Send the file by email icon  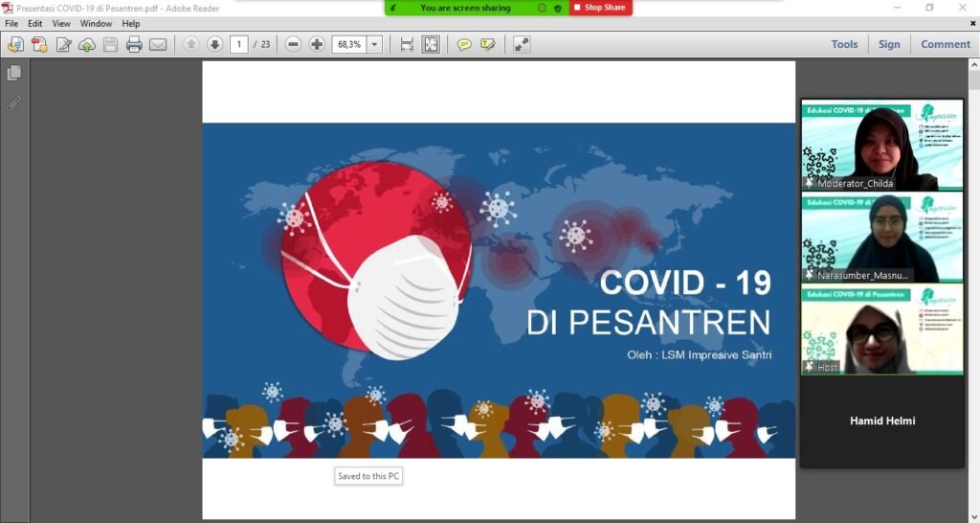coord(158,44)
